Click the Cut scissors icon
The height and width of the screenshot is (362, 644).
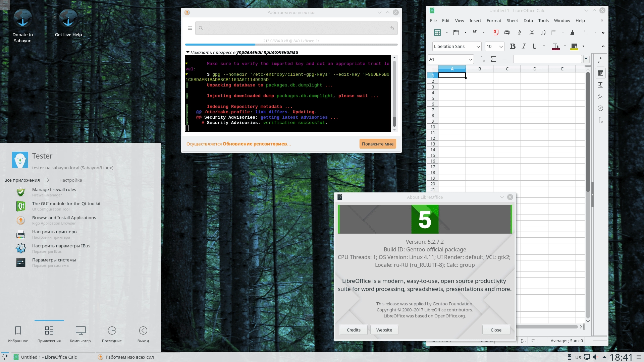pyautogui.click(x=532, y=33)
